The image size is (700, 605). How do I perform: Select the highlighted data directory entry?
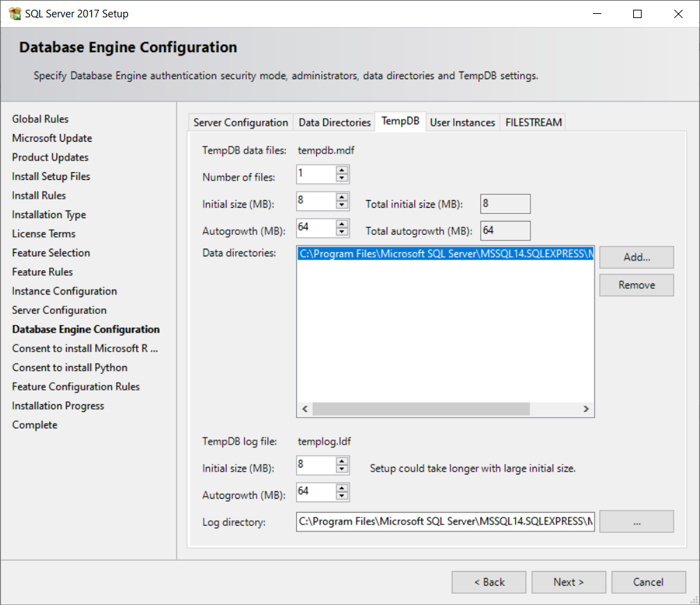coord(445,254)
